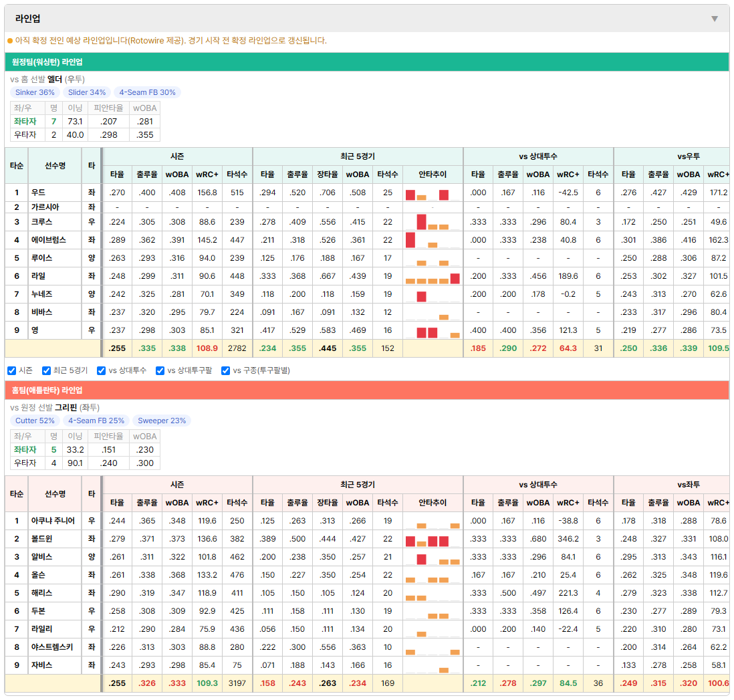The height and width of the screenshot is (700, 734).
Task: Uncheck the 최근 5경기 checkbox
Action: point(46,370)
